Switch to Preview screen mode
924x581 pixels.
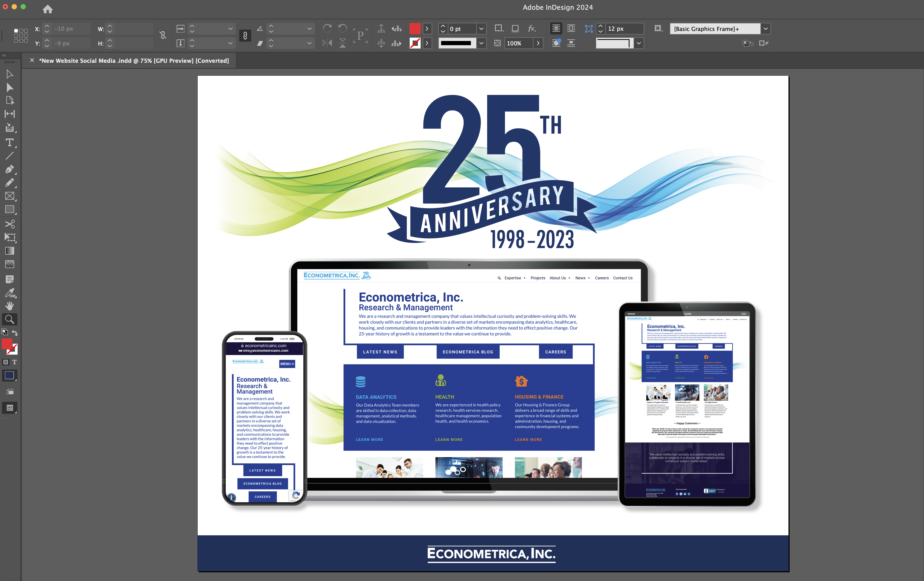point(10,408)
